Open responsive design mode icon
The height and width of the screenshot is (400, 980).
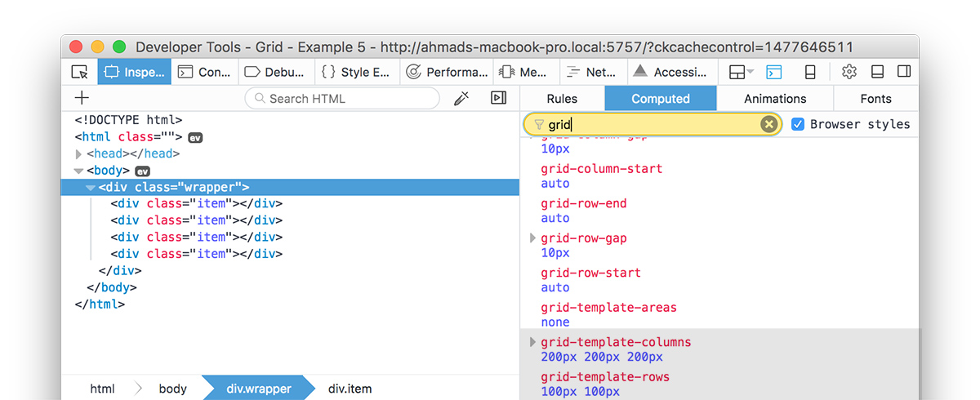pos(810,72)
